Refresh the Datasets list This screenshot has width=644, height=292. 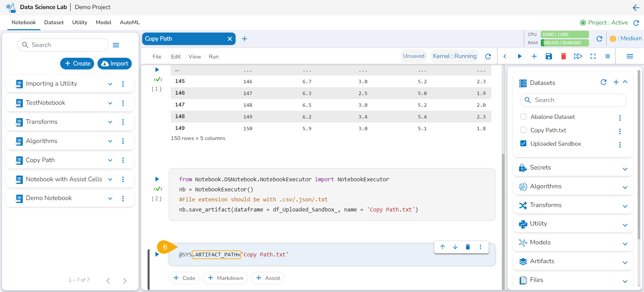pos(603,82)
